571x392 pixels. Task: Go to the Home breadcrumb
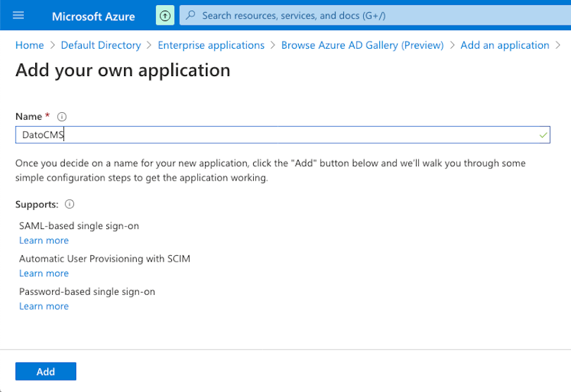click(30, 45)
